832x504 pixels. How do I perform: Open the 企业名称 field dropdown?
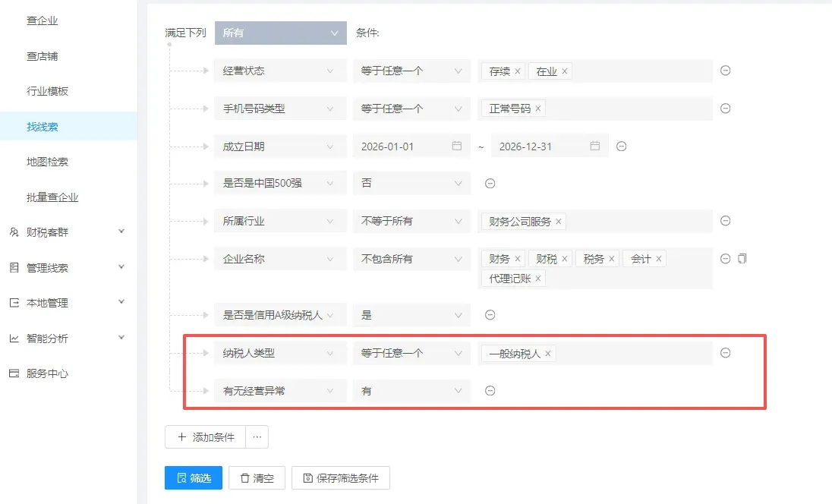[x=280, y=259]
